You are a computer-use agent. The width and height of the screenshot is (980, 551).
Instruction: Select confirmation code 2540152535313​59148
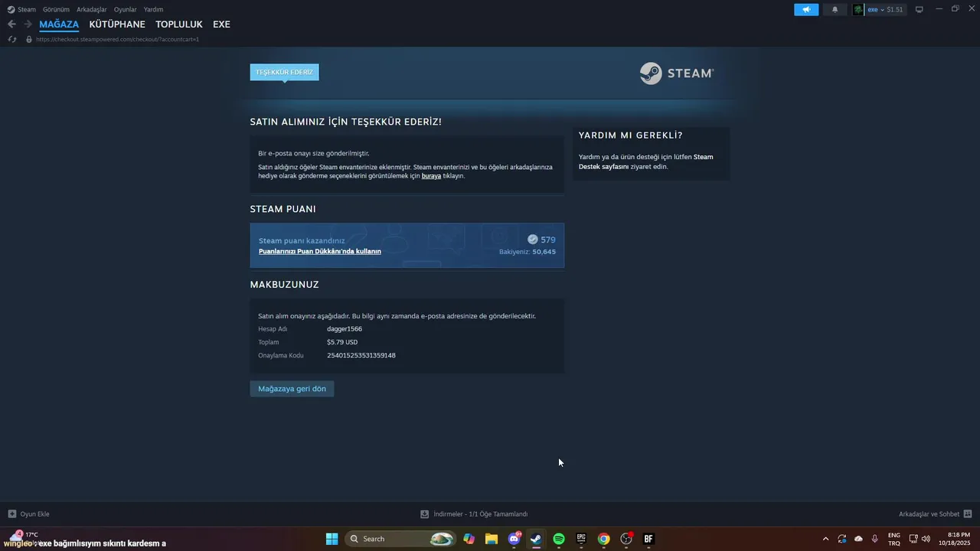coord(361,355)
